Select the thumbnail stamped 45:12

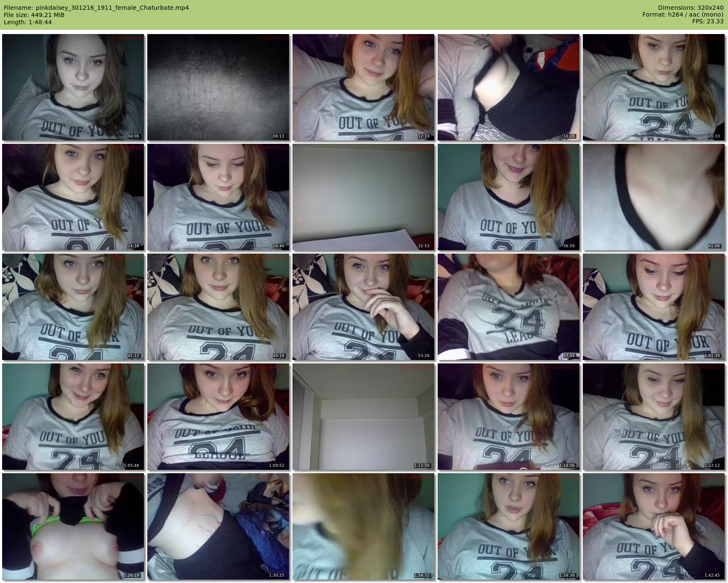[x=73, y=307]
